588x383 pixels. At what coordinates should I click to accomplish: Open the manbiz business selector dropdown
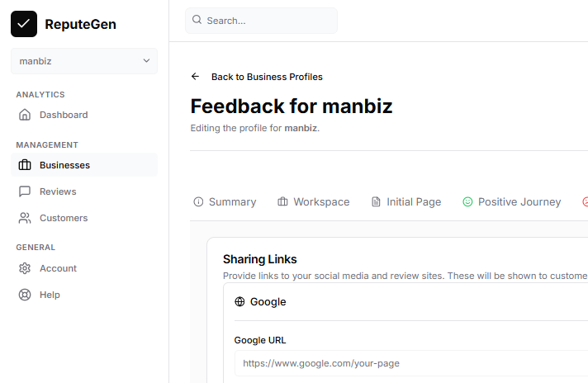[84, 61]
